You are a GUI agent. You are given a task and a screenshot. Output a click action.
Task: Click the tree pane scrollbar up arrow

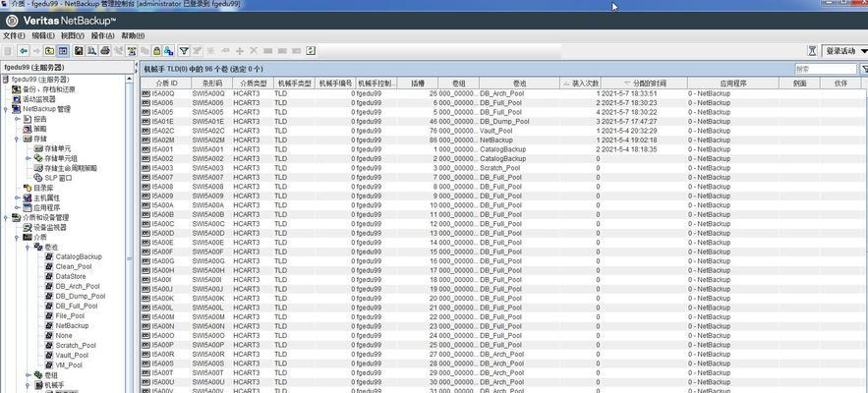pos(130,80)
